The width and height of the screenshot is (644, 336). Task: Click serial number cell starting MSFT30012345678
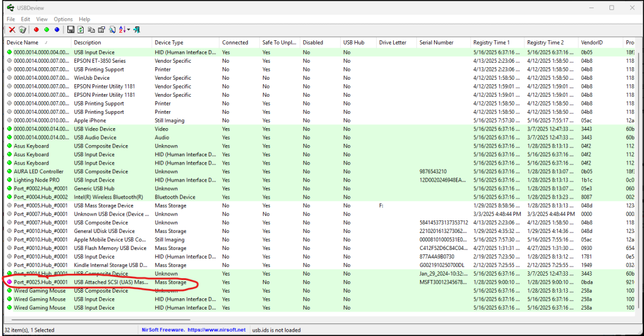443,282
